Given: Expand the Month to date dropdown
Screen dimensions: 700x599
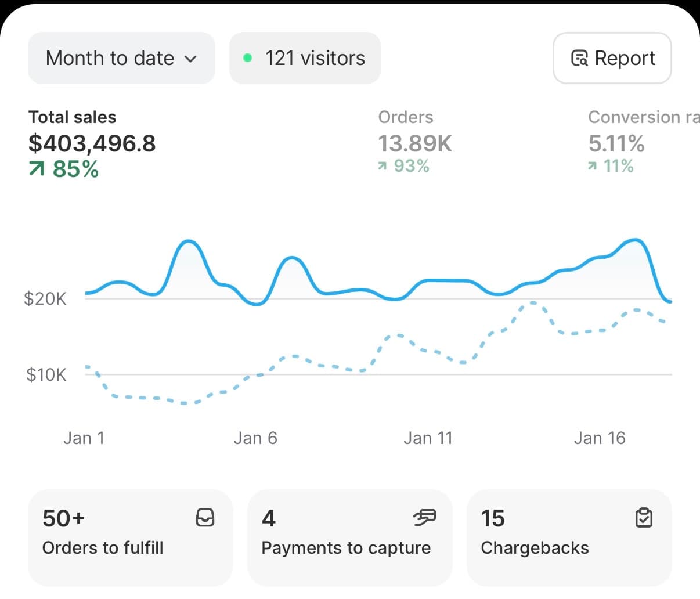Looking at the screenshot, I should coord(121,58).
